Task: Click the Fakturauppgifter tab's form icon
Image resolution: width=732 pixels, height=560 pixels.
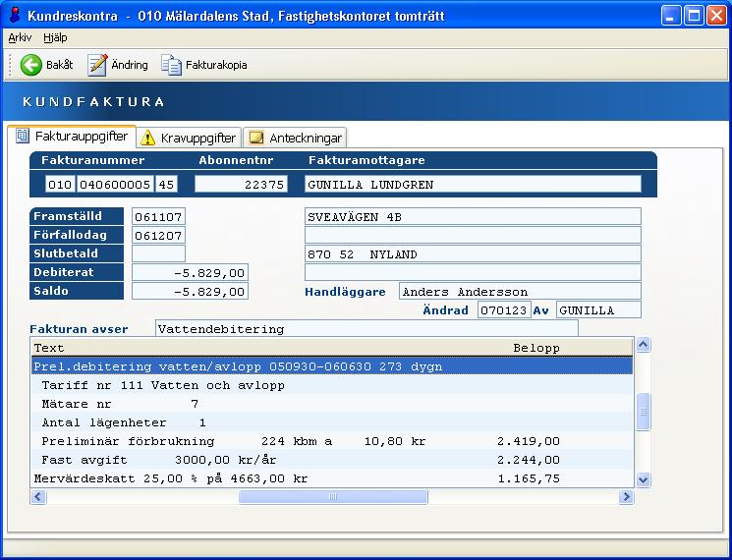Action: [22, 136]
